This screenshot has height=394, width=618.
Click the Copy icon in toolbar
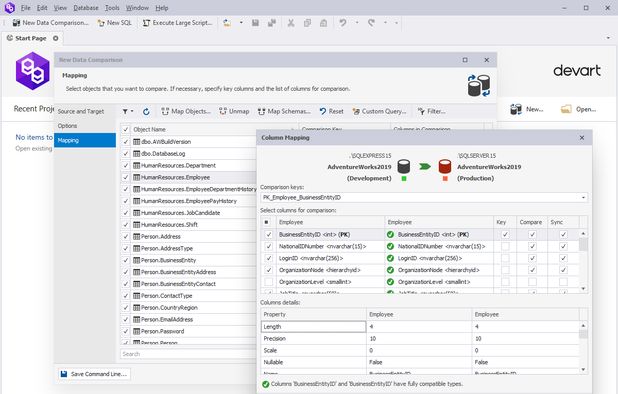pyautogui.click(x=307, y=23)
